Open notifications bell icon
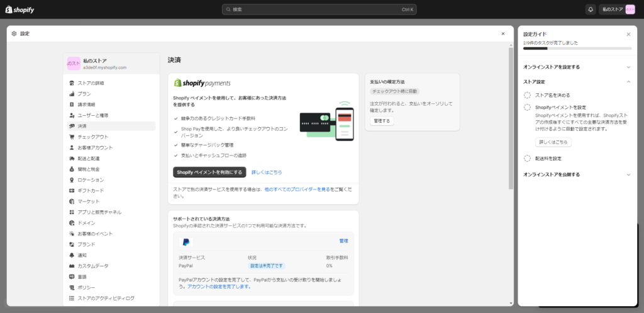 tap(591, 9)
